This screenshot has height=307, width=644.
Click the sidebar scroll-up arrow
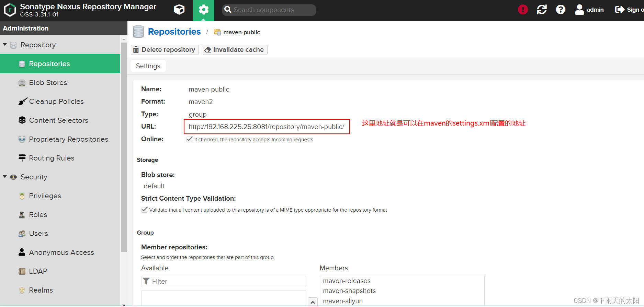tap(124, 40)
